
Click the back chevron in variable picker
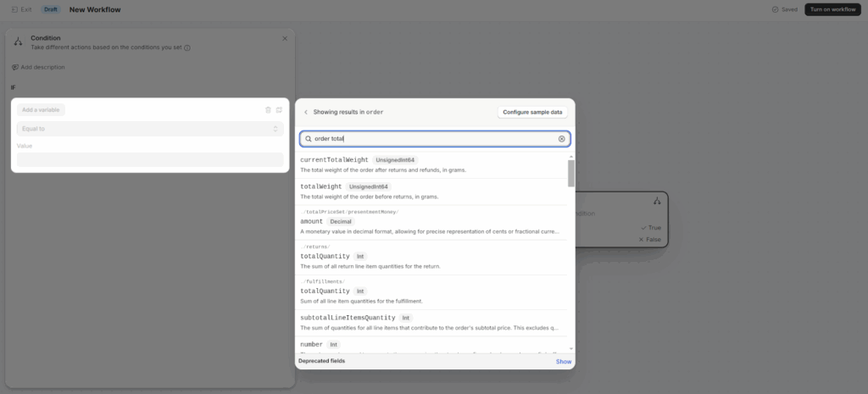(306, 112)
